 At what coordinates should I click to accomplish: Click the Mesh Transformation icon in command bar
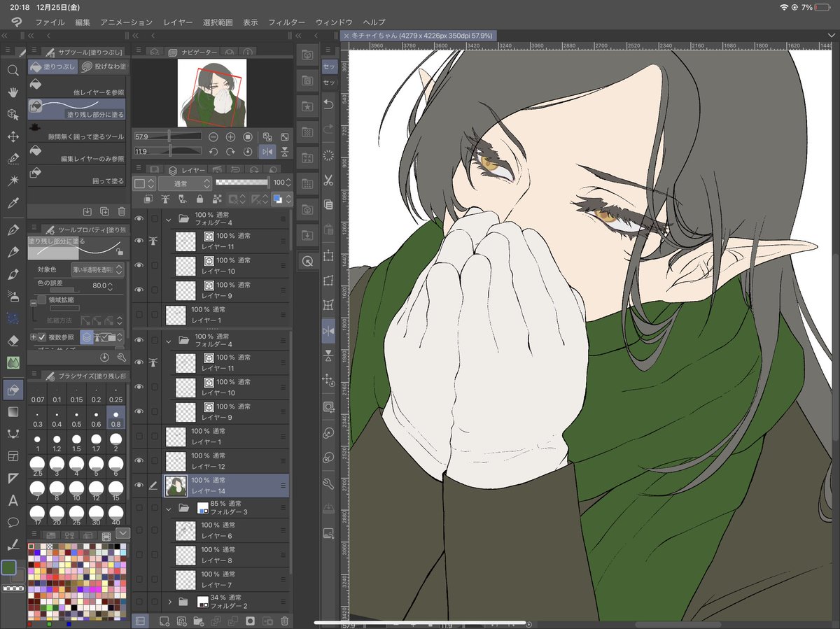[328, 305]
